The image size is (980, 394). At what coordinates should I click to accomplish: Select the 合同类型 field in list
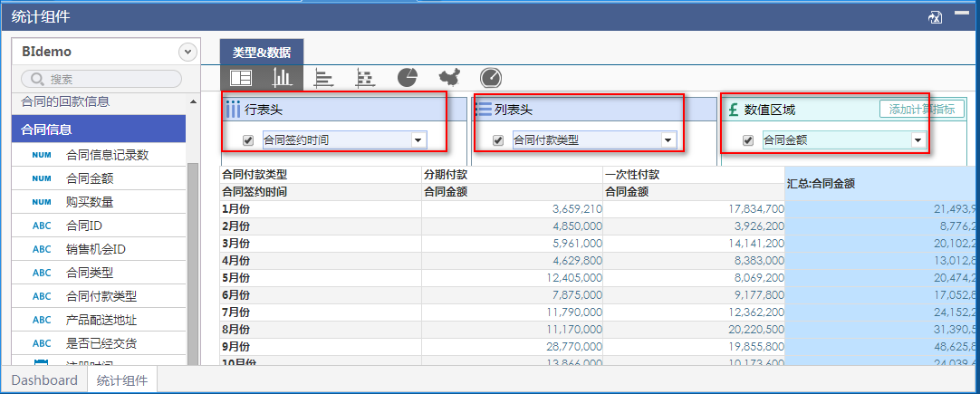(x=90, y=273)
